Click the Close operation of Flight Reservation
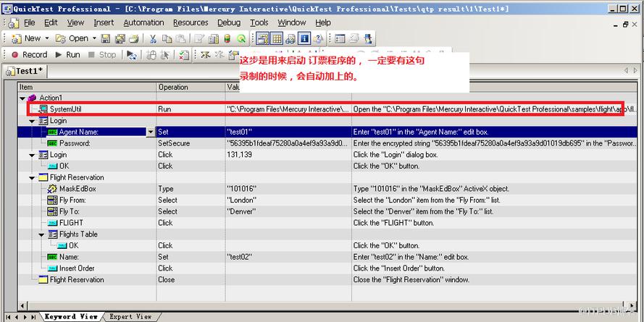The height and width of the screenshot is (322, 644). [191, 280]
